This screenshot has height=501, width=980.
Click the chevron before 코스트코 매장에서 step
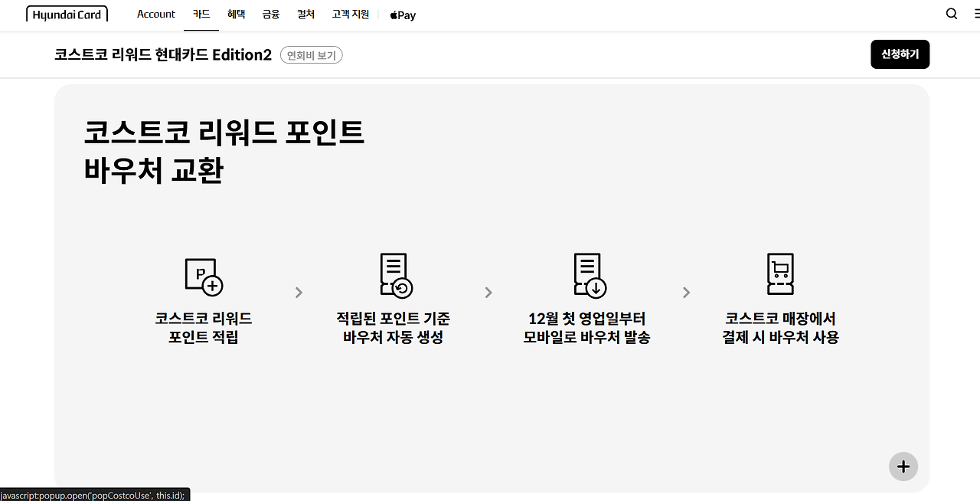[686, 292]
